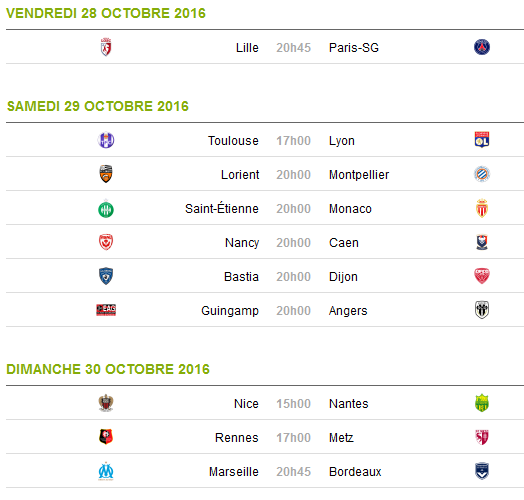
Task: Select the Marseille OM logo
Action: coord(106,471)
